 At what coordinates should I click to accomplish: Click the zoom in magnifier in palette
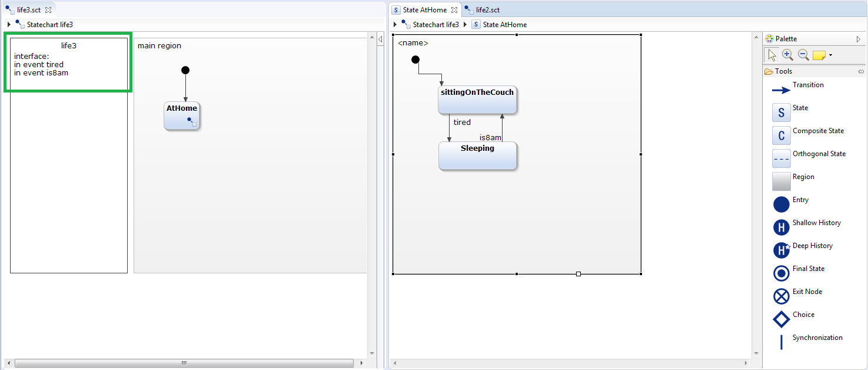pos(787,55)
